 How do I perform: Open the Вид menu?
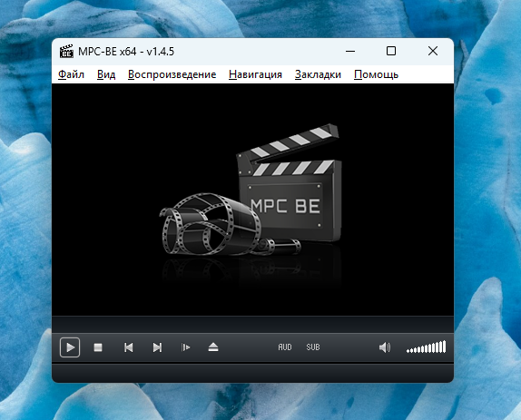[x=106, y=74]
